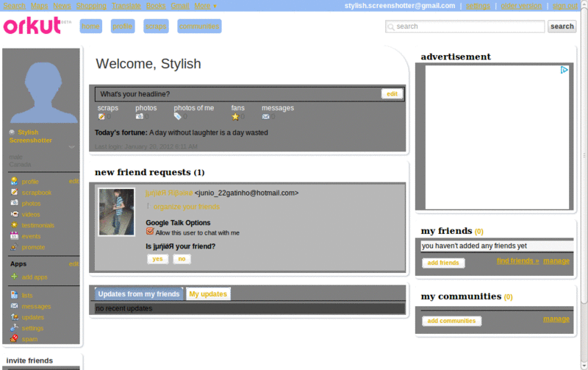Screen dimensions: 588x370
Task: Open the older version link
Action: [x=521, y=6]
